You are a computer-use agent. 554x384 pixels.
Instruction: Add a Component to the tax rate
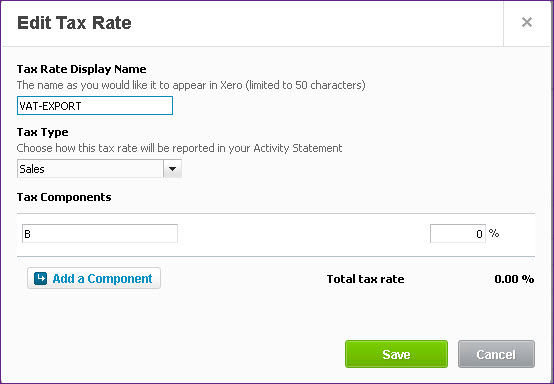click(94, 278)
